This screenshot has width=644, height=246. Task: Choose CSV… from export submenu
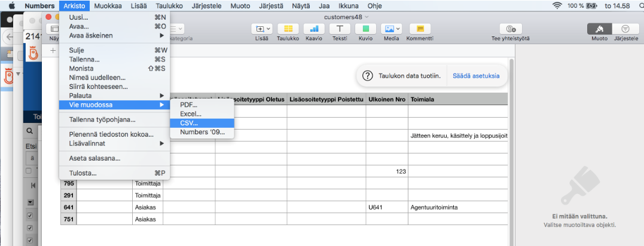188,122
